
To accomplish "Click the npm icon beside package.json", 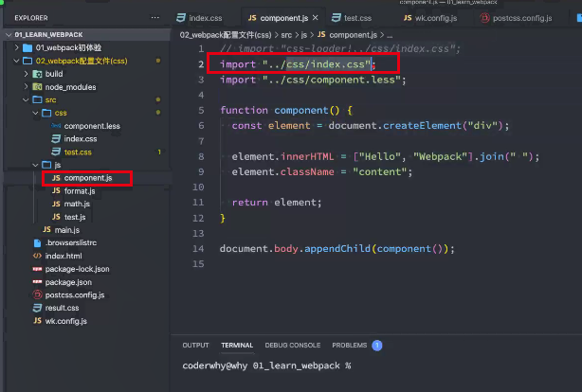I will [x=37, y=282].
